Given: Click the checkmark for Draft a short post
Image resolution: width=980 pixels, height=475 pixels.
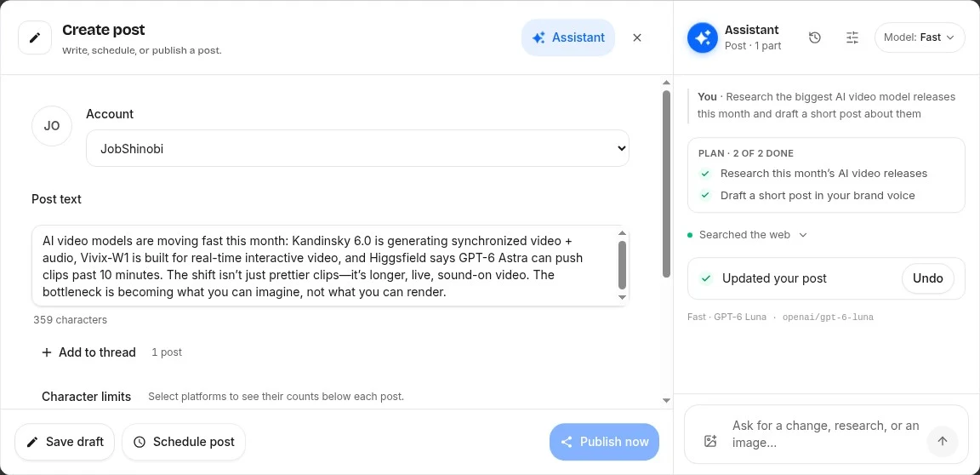Looking at the screenshot, I should (x=705, y=196).
